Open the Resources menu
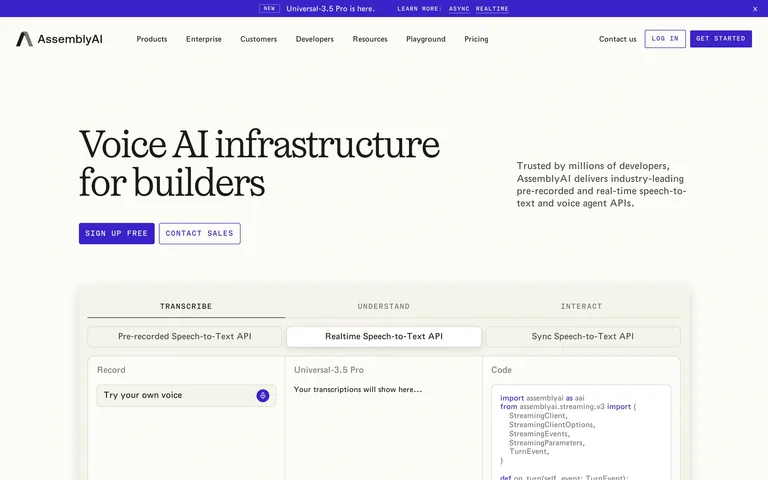The image size is (768, 480). click(x=370, y=39)
